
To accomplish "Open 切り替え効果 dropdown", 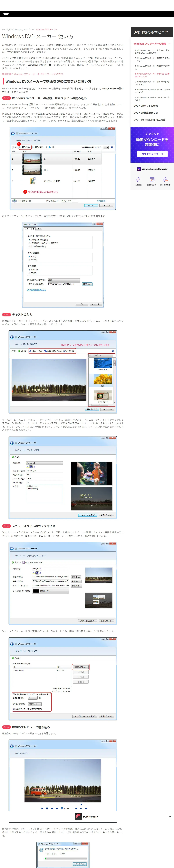I will coord(35,704).
